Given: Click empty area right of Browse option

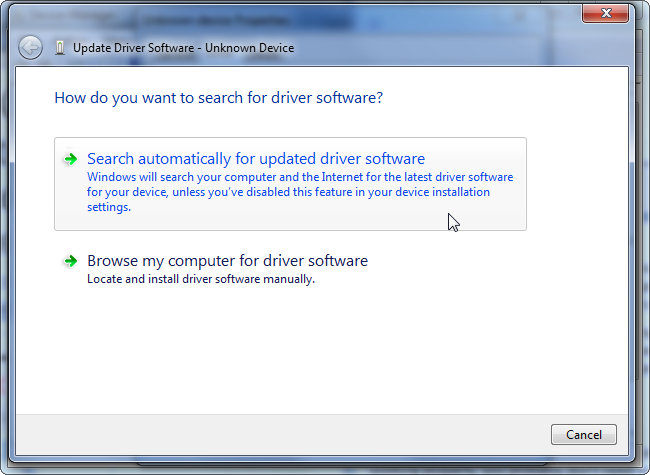Looking at the screenshot, I should tap(480, 268).
